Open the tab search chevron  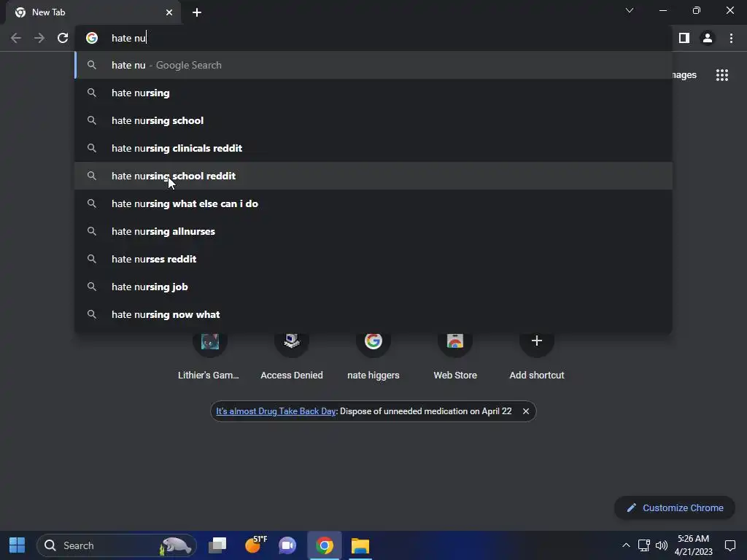click(630, 10)
